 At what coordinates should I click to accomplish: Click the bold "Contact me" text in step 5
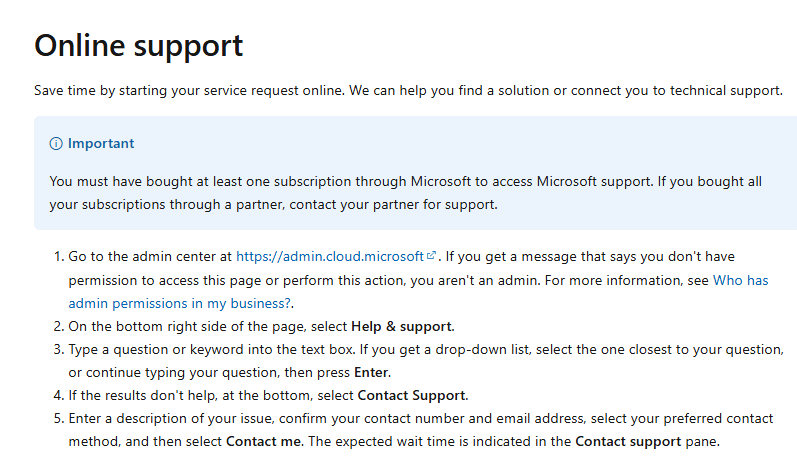point(259,440)
